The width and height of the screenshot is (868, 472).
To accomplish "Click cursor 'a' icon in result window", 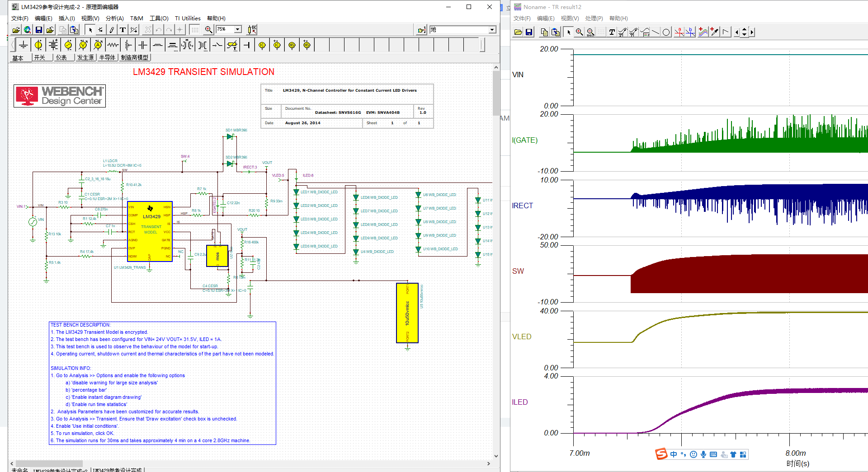I will 679,32.
